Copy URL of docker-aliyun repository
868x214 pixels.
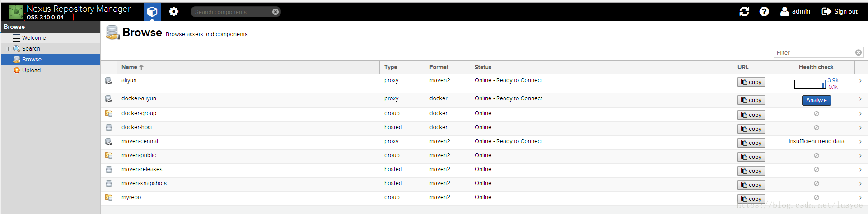click(751, 100)
